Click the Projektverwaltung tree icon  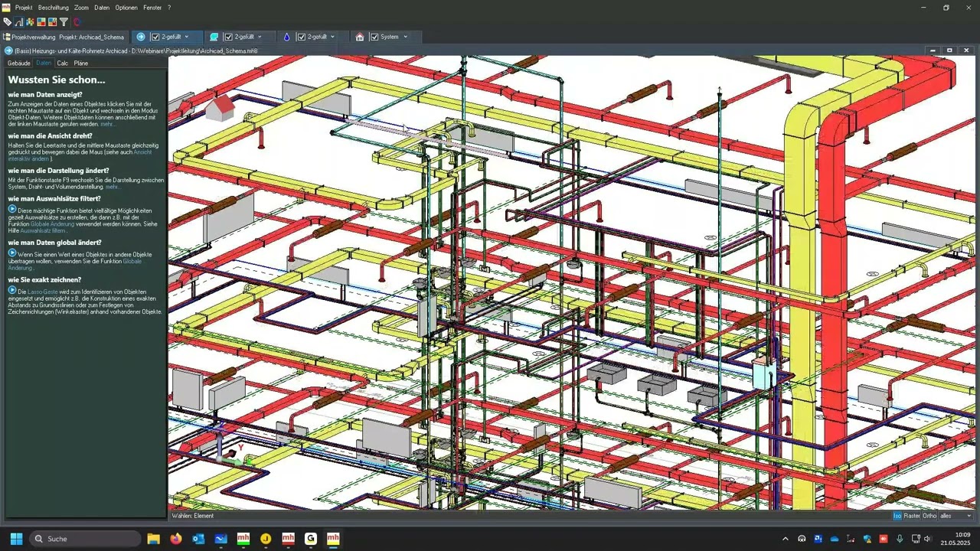coord(7,37)
